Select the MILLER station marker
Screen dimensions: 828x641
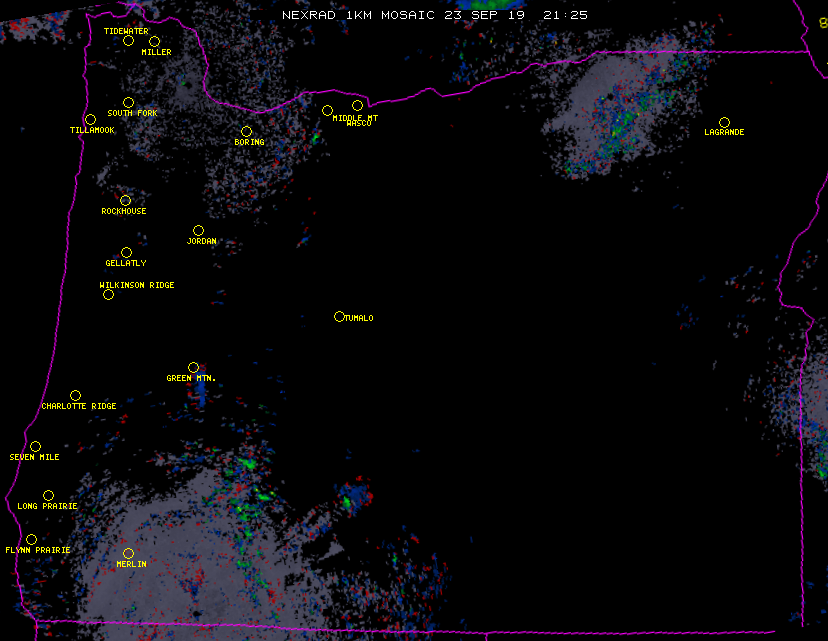coord(154,42)
